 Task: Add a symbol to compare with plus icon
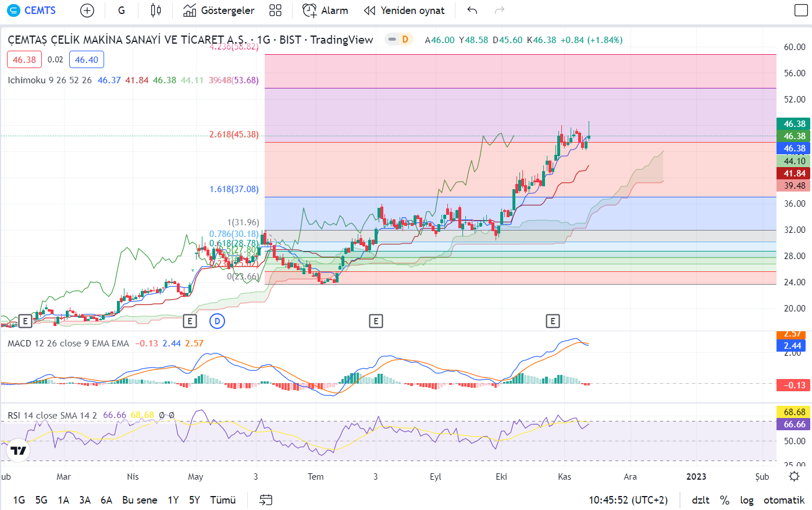coord(87,10)
